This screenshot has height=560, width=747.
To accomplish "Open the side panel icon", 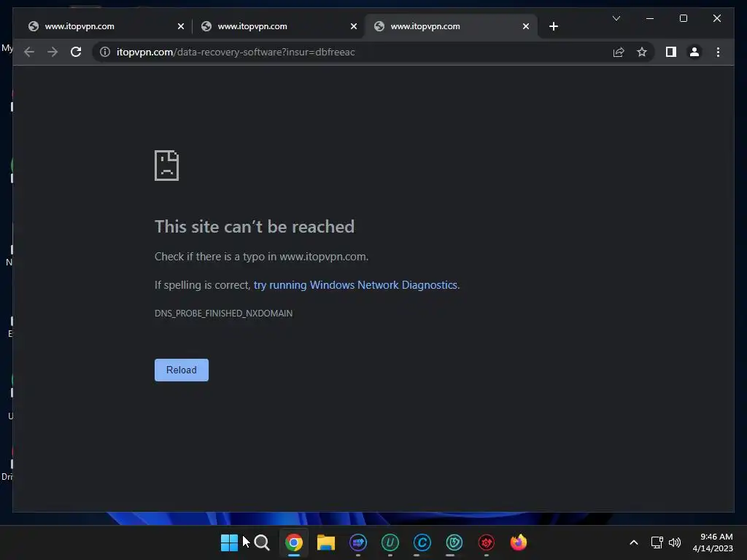I will [x=671, y=52].
